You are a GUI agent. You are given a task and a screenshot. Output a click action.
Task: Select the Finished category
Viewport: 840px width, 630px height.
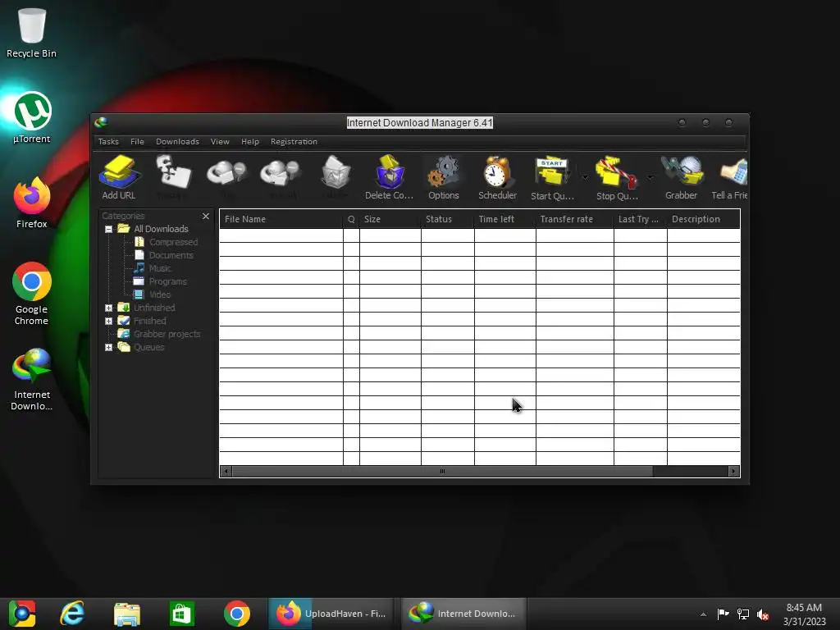click(149, 321)
